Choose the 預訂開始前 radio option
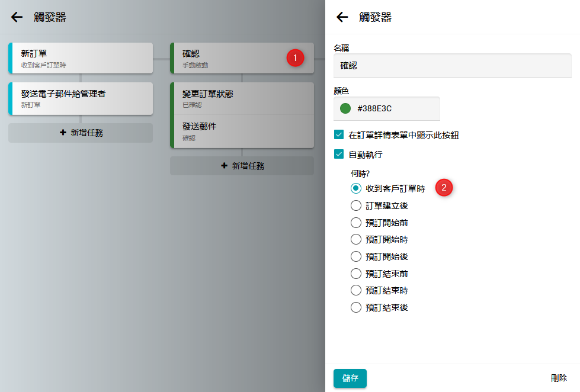Screen dimensions: 580x392 coord(356,223)
